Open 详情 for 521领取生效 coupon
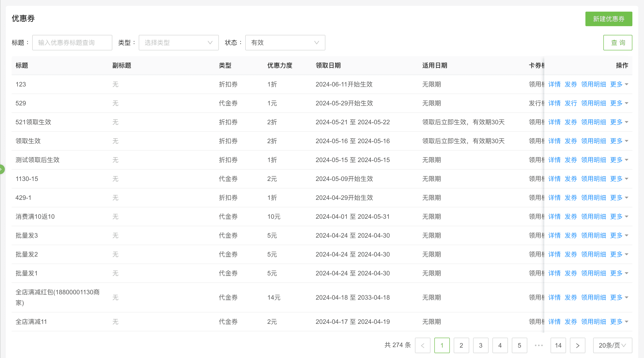 [554, 122]
